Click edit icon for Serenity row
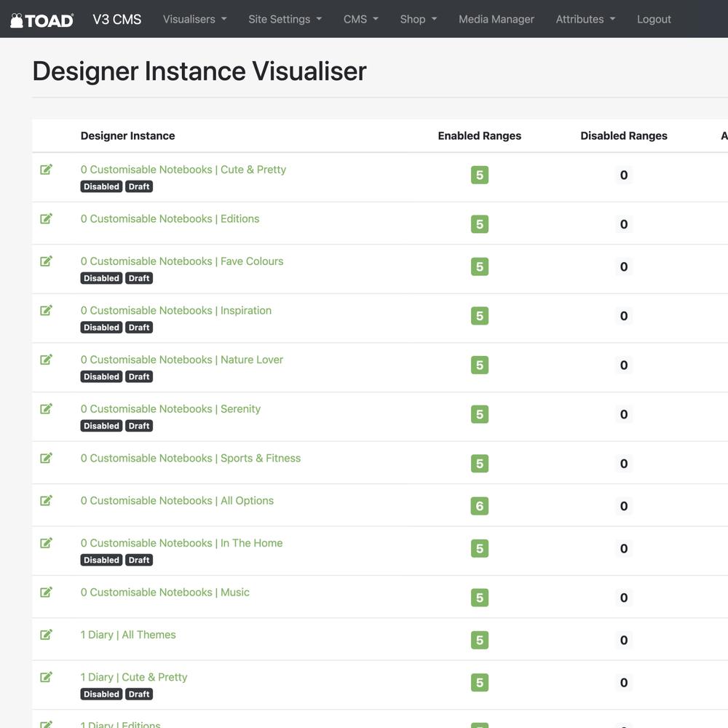 point(46,409)
